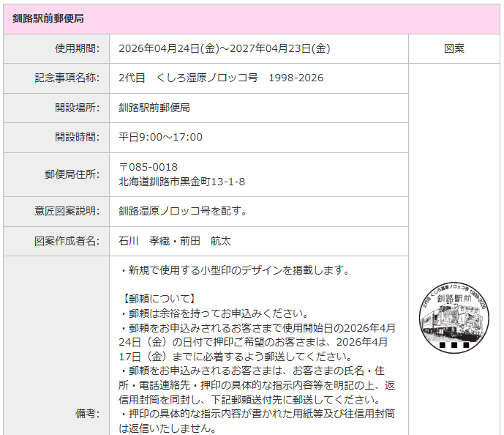Screen dimensions: 504x435
Task: Click the 開設時間 label
Action: [x=77, y=137]
